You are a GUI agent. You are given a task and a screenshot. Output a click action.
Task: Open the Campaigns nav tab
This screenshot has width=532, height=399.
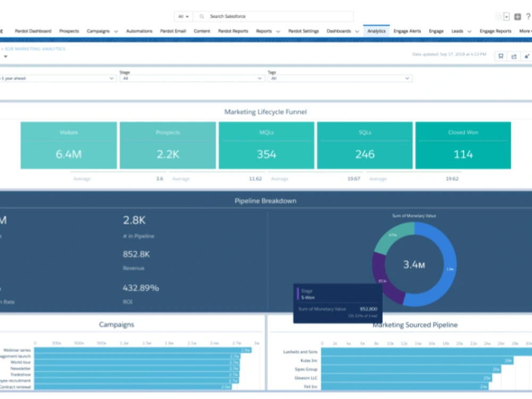click(x=98, y=31)
